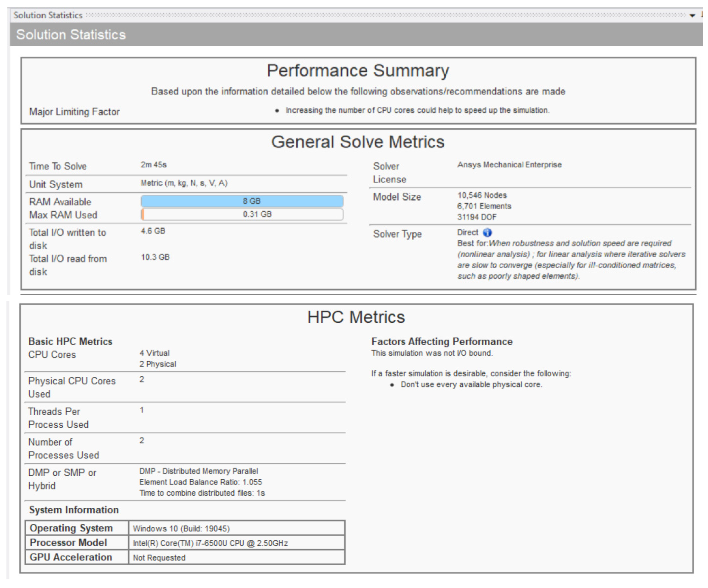Open the Solution Statistics panel dropdown arrow
The height and width of the screenshot is (588, 708).
[x=692, y=16]
